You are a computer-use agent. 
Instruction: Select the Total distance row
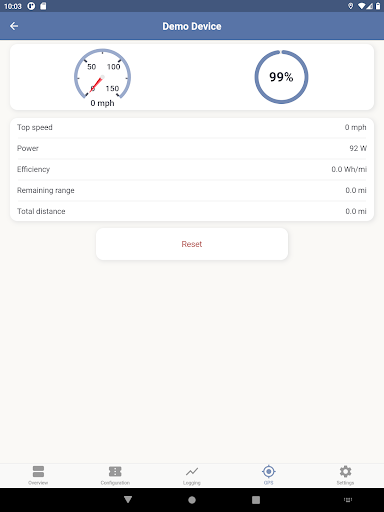click(x=192, y=211)
